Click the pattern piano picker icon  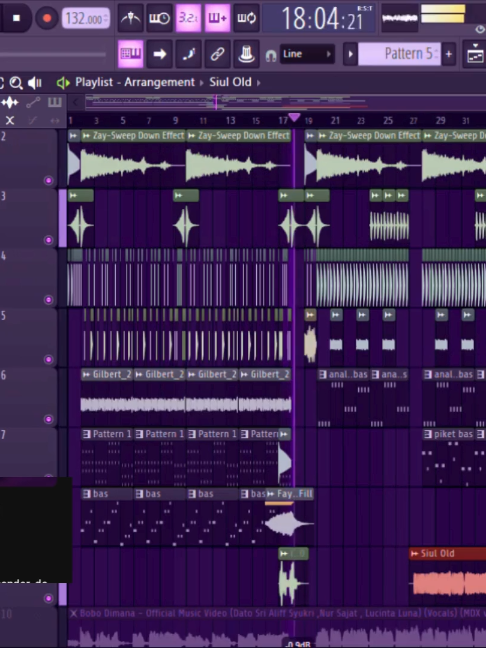point(55,102)
